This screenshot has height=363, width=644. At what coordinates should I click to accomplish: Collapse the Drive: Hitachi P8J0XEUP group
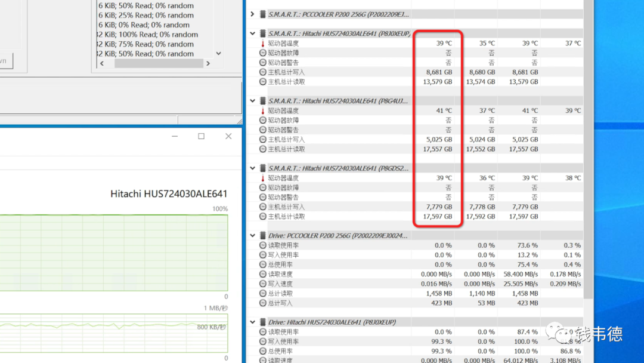pyautogui.click(x=253, y=322)
